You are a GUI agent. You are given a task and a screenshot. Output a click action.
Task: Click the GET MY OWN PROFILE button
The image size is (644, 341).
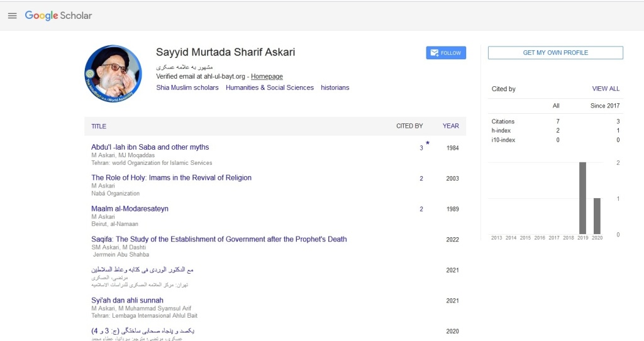point(555,53)
